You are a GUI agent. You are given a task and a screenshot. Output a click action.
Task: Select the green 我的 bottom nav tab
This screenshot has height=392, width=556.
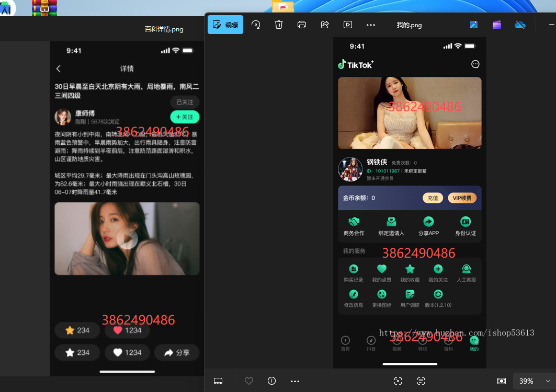click(x=474, y=343)
